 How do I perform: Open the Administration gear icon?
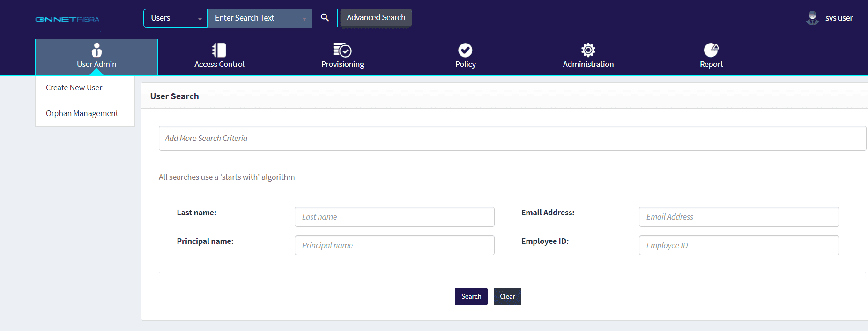click(588, 50)
